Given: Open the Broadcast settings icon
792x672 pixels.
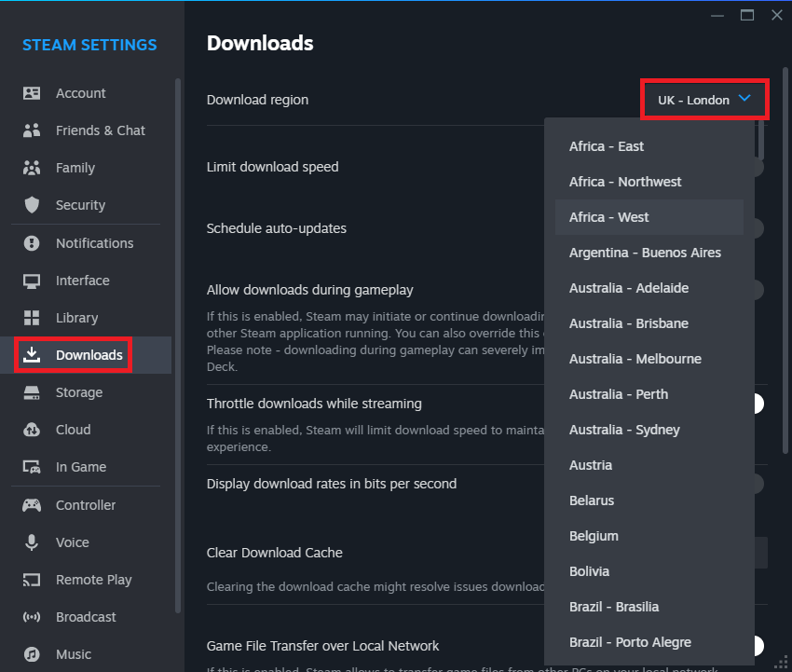Looking at the screenshot, I should coord(30,616).
